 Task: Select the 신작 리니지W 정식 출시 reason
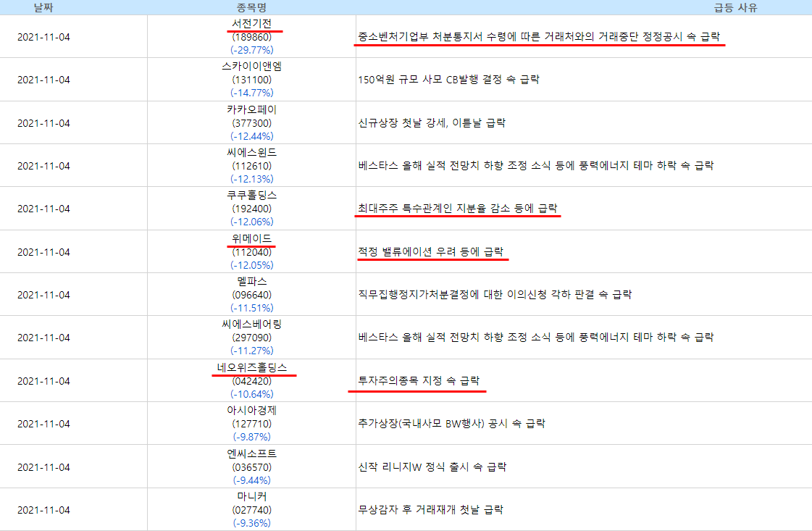pyautogui.click(x=432, y=467)
